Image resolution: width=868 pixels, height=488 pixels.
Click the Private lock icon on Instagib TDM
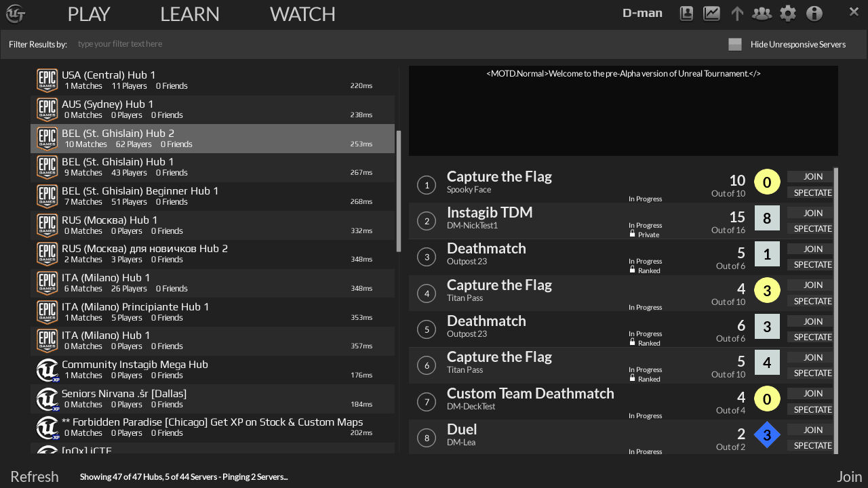click(x=633, y=234)
